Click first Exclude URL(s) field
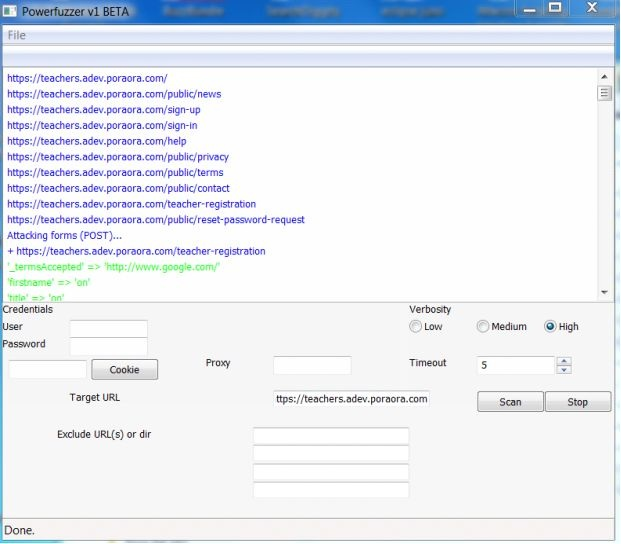 pyautogui.click(x=331, y=436)
